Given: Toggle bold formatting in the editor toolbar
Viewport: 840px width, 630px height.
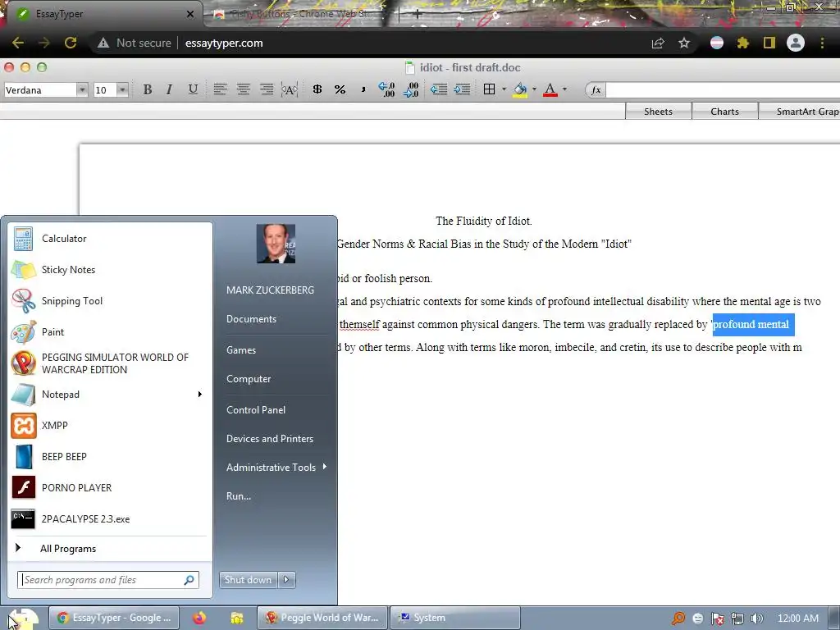Looking at the screenshot, I should 148,89.
